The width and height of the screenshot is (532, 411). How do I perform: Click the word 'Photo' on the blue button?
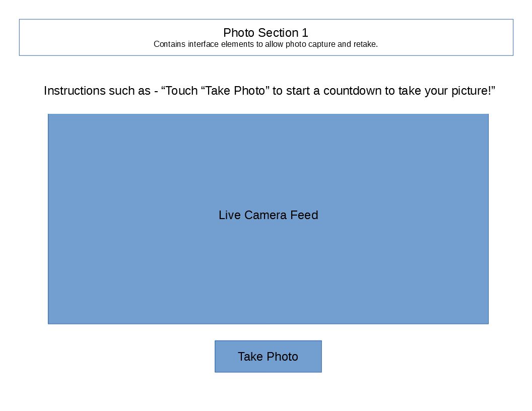click(x=283, y=357)
